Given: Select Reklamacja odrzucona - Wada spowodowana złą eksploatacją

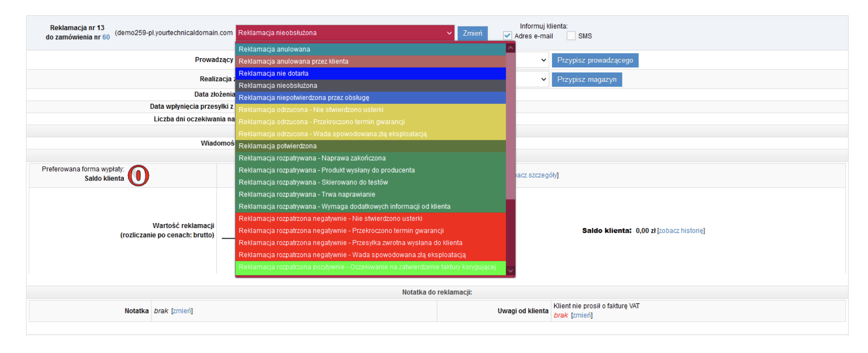Looking at the screenshot, I should (370, 134).
